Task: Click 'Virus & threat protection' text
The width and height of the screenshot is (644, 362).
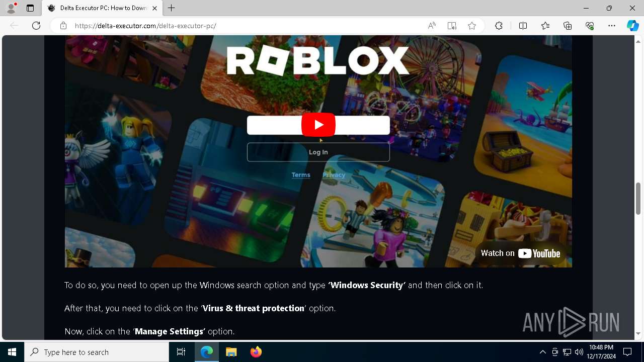Action: click(x=253, y=308)
